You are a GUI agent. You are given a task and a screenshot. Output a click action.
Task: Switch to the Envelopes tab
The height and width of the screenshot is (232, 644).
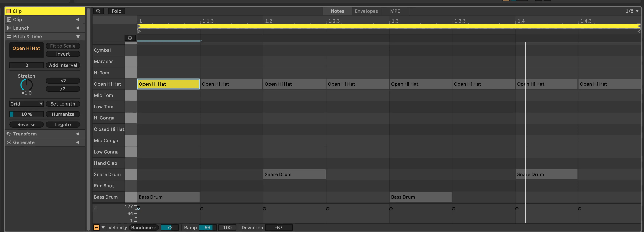coord(366,11)
